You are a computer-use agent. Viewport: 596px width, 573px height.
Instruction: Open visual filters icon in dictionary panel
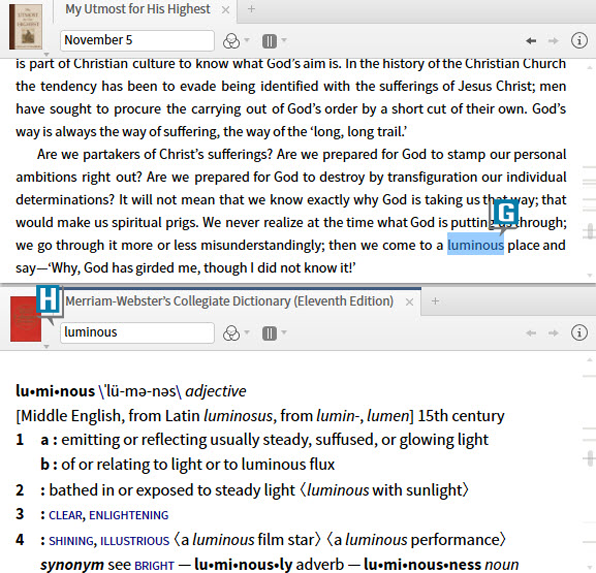click(231, 333)
